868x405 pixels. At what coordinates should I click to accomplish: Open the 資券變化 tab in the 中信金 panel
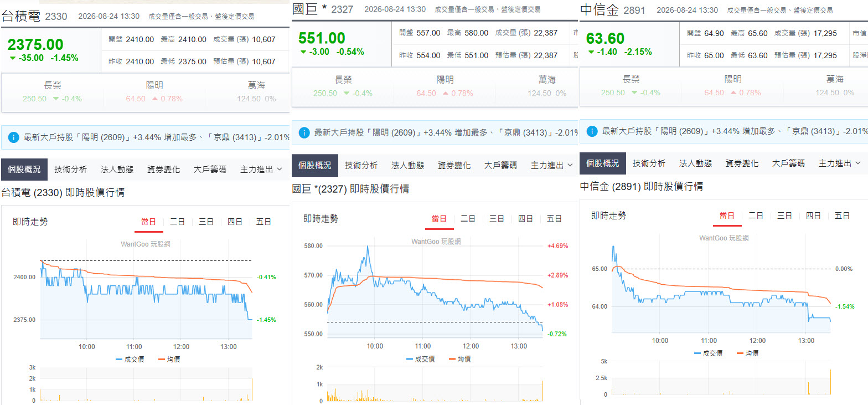pyautogui.click(x=742, y=163)
